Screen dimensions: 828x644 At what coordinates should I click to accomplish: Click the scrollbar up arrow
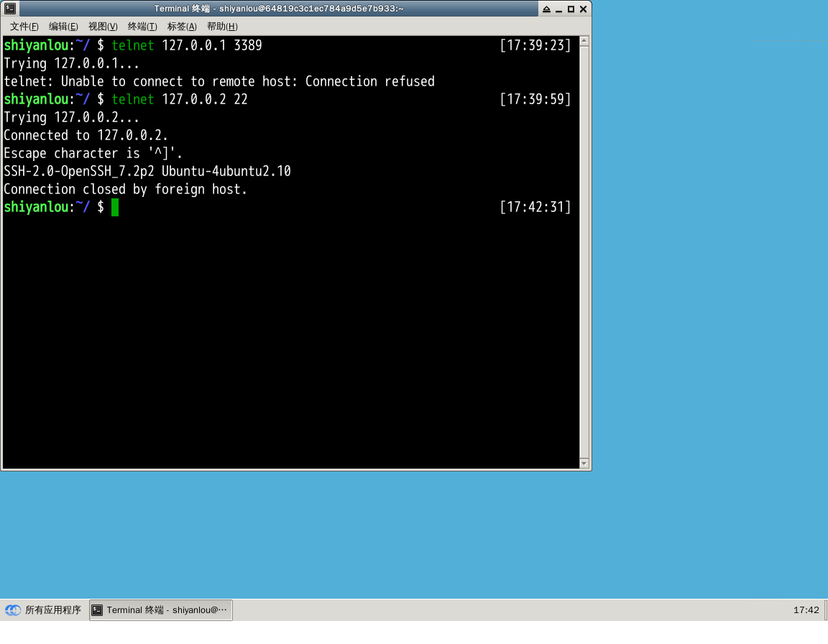(x=584, y=41)
